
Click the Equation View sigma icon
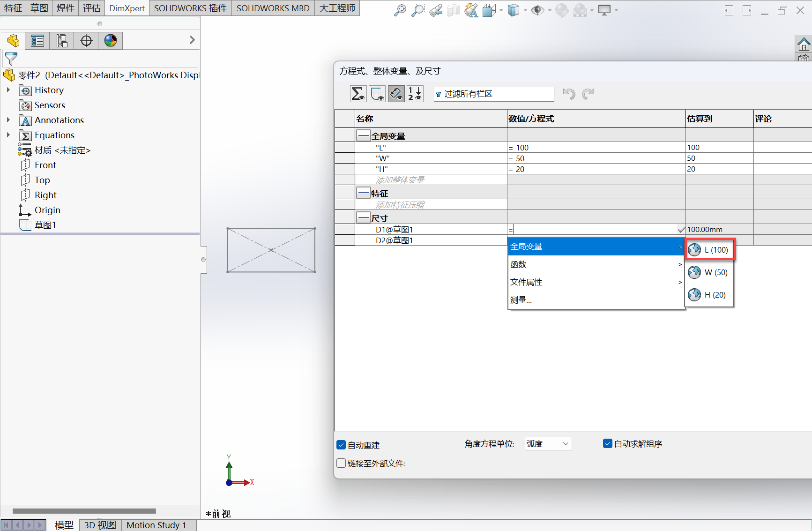(x=358, y=94)
